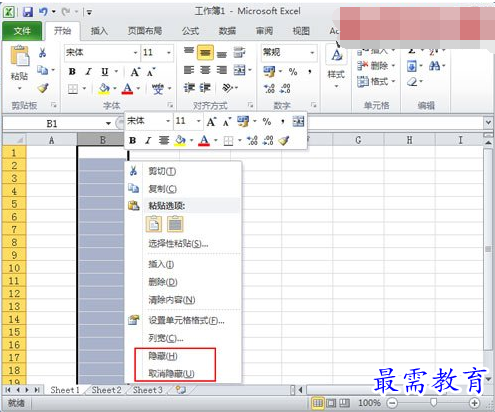The width and height of the screenshot is (495, 412).
Task: Toggle Underline in the ribbon font group
Action: point(105,72)
